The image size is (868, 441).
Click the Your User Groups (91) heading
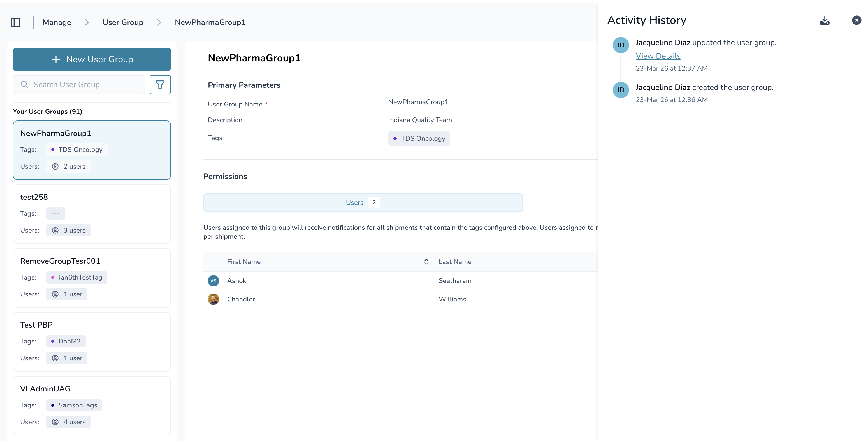pyautogui.click(x=48, y=112)
